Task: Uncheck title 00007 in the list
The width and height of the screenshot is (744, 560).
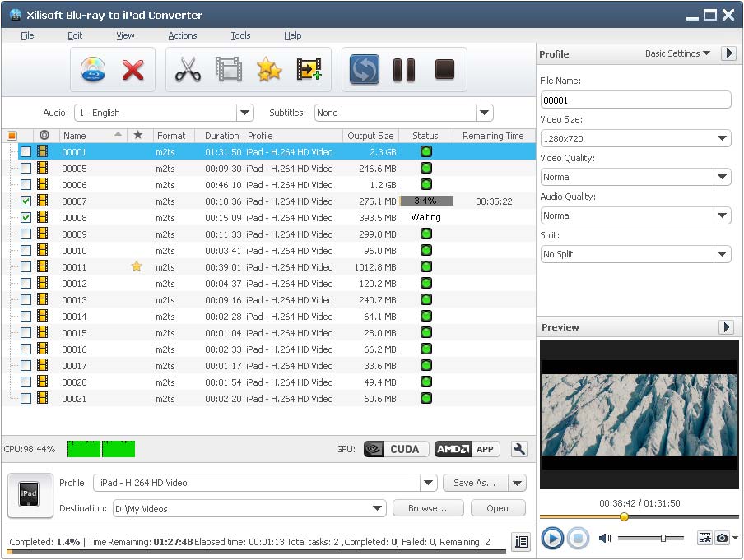Action: [x=26, y=201]
